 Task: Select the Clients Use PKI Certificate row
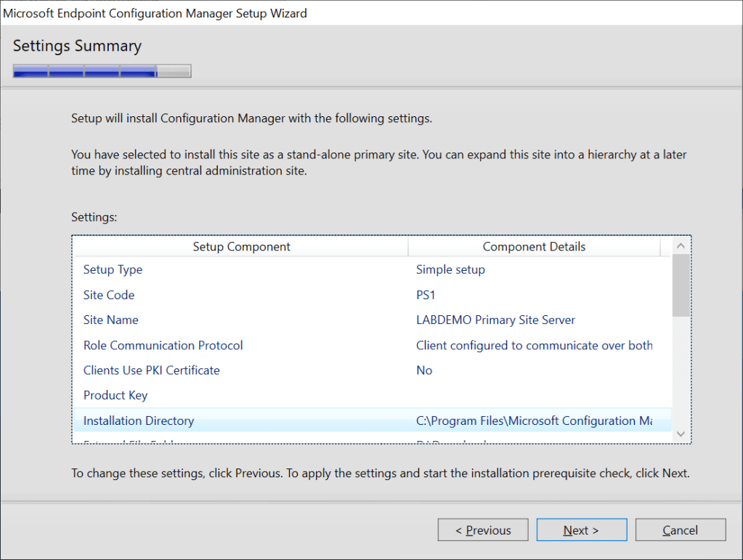[x=152, y=370]
